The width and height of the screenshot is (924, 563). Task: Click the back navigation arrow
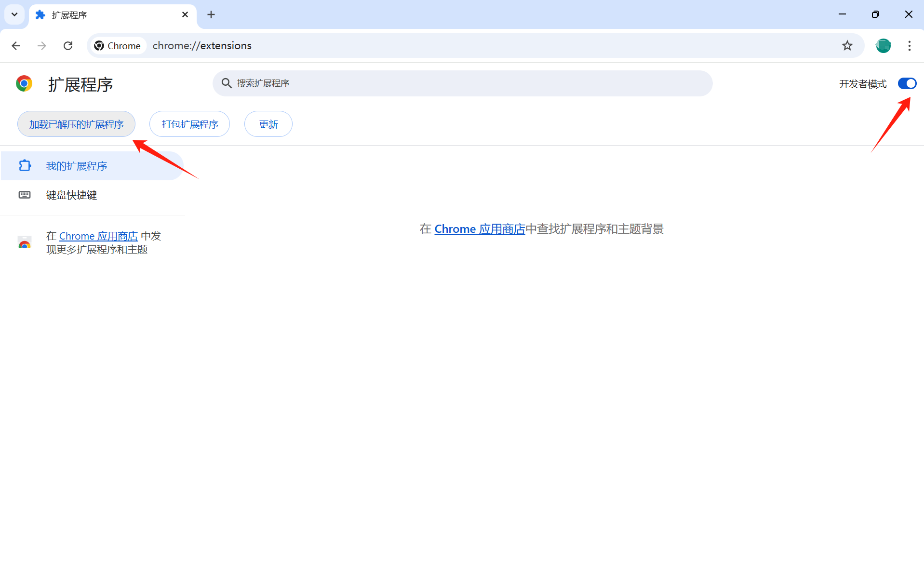(x=16, y=46)
